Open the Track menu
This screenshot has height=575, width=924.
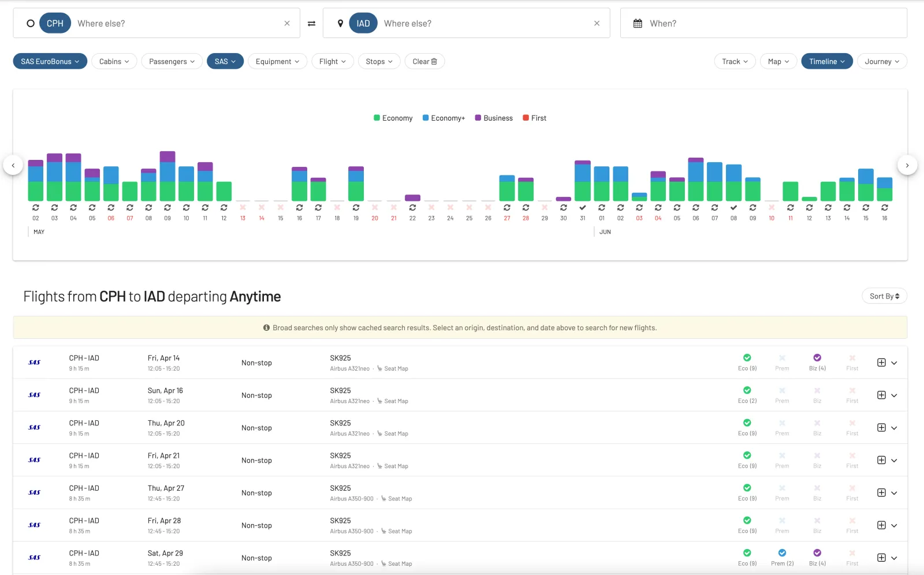735,61
